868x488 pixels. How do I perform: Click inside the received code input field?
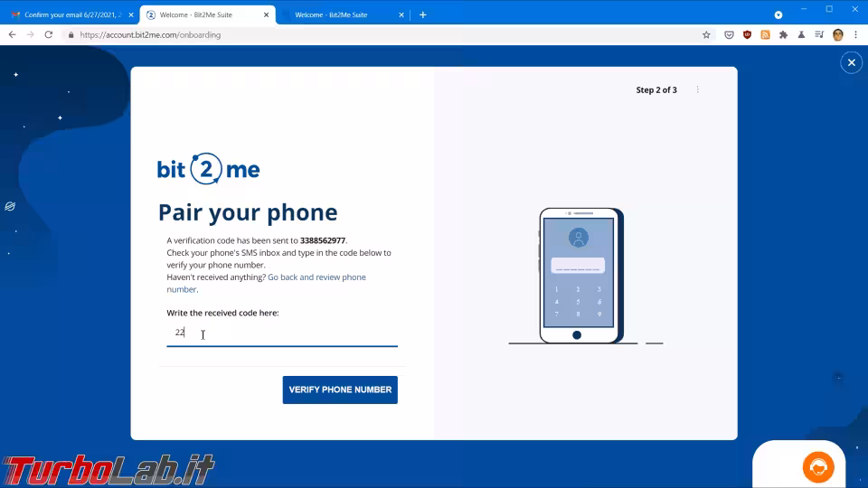point(282,333)
